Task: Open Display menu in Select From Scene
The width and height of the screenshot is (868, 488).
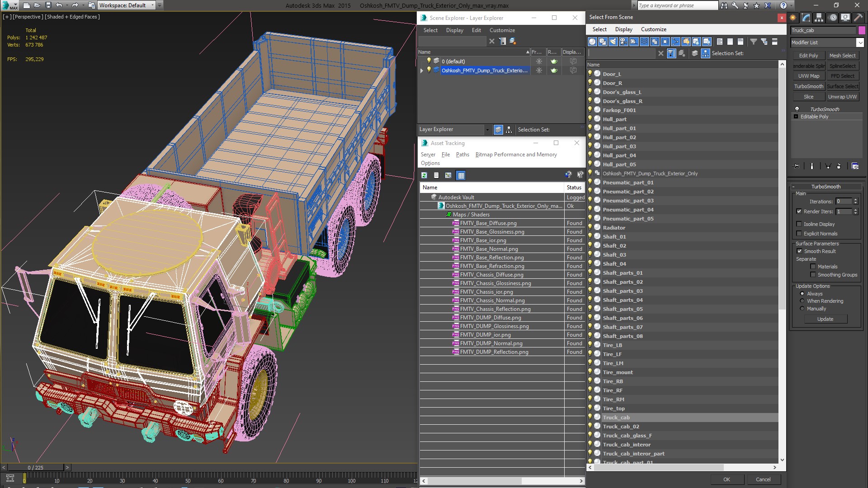Action: (x=623, y=29)
